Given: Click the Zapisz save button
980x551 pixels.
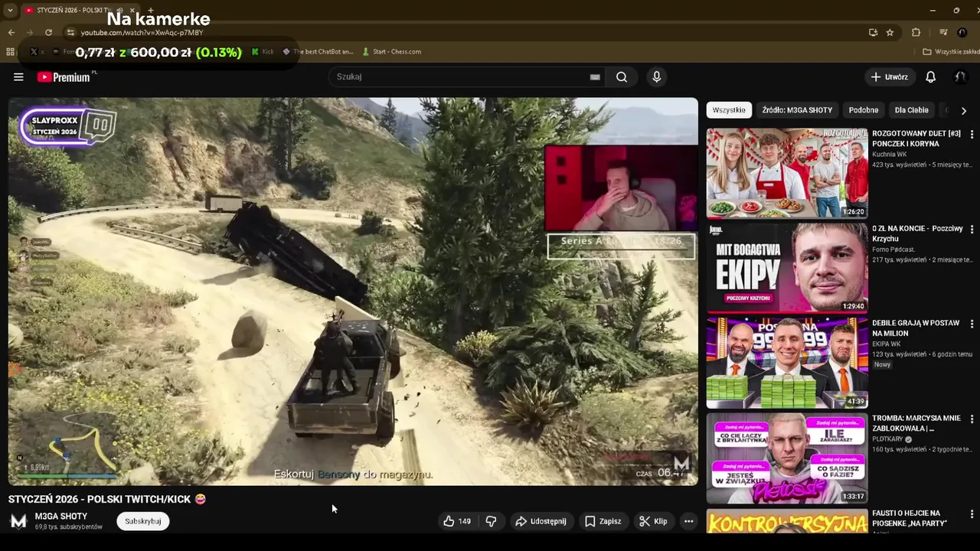Looking at the screenshot, I should [603, 521].
